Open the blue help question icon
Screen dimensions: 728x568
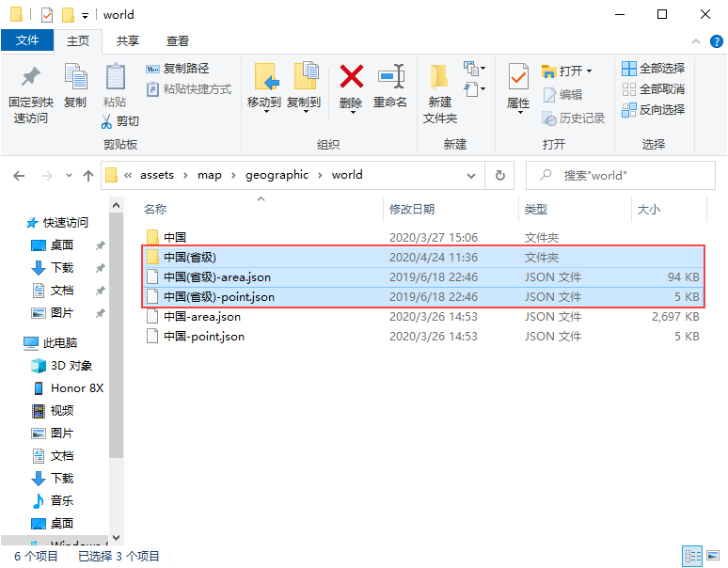click(x=717, y=41)
